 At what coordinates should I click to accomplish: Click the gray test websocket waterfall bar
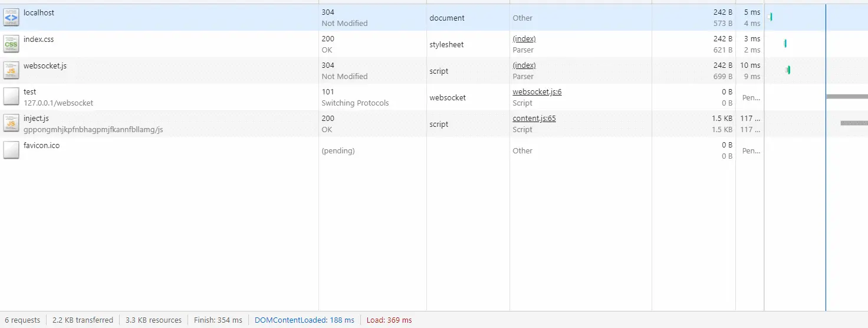coord(847,97)
